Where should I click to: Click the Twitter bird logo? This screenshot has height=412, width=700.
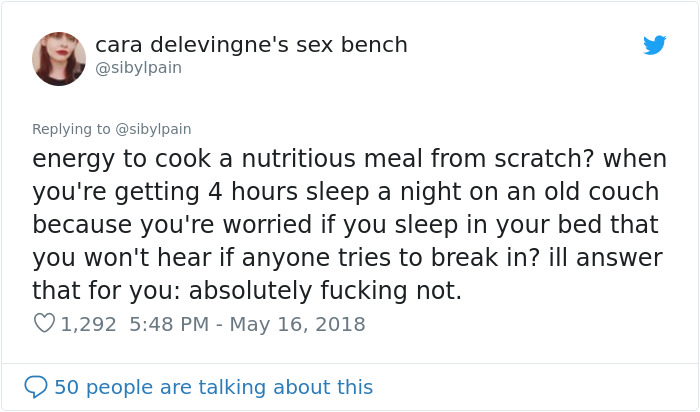point(654,45)
